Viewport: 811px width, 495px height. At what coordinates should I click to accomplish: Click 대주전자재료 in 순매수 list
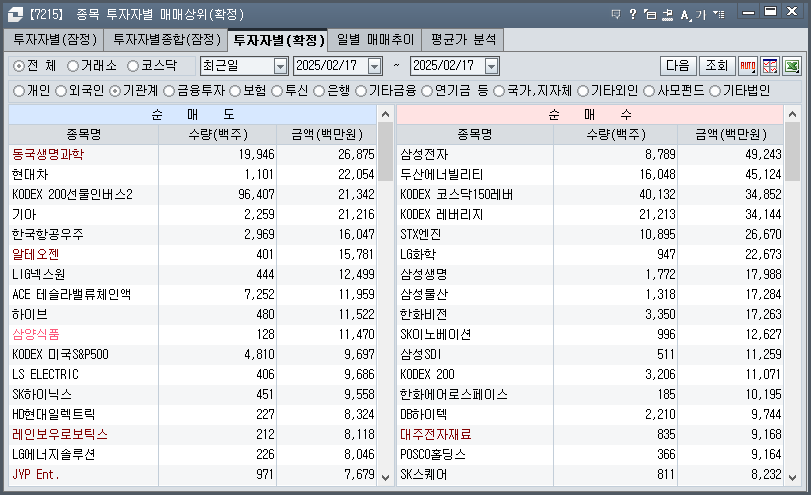point(436,434)
